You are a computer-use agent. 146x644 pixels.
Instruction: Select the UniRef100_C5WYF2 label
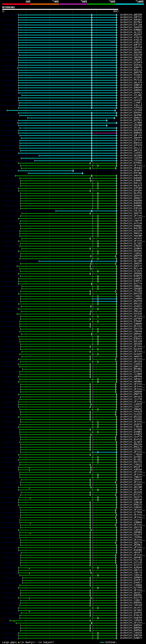pyautogui.click(x=131, y=60)
